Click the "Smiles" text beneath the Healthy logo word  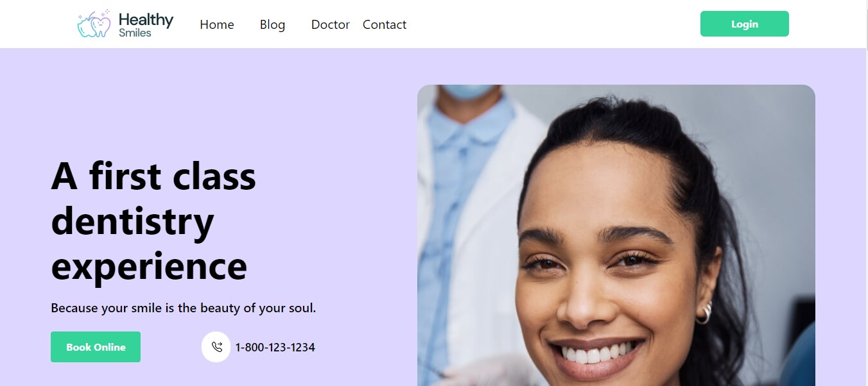tap(135, 33)
